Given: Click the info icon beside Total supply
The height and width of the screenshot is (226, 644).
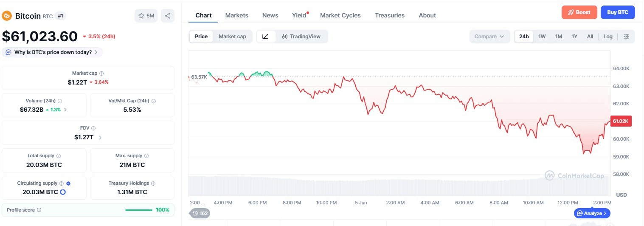Looking at the screenshot, I should 59,156.
